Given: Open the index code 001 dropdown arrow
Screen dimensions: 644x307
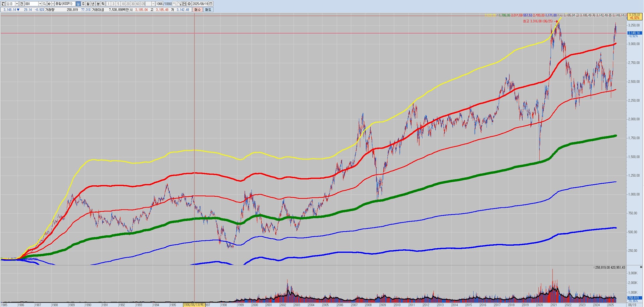Looking at the screenshot, I should point(40,4).
